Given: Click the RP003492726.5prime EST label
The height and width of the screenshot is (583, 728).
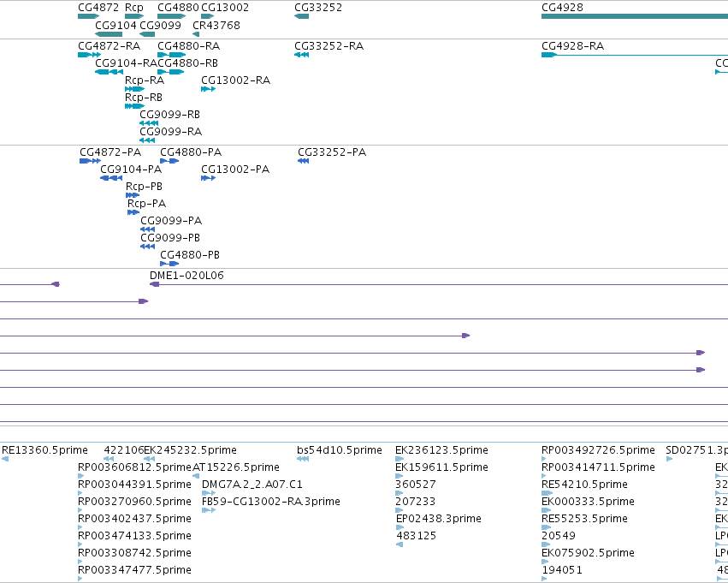Looking at the screenshot, I should 598,450.
